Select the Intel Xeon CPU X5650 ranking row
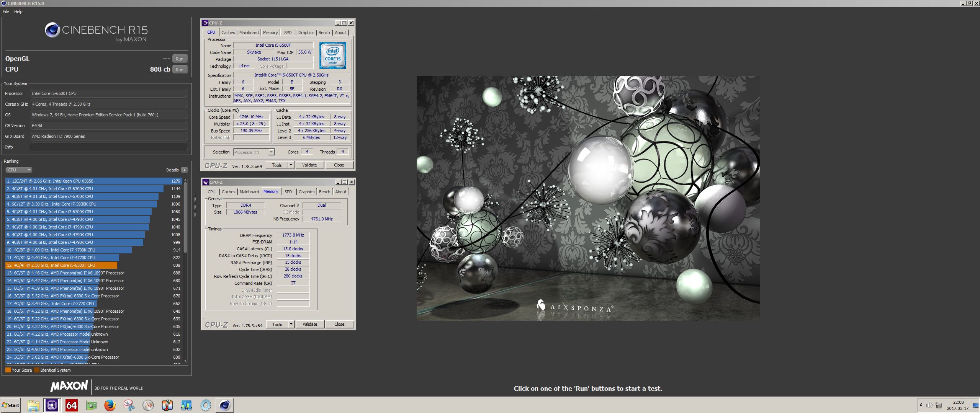Viewport: 980px width, 413px height. [x=94, y=181]
